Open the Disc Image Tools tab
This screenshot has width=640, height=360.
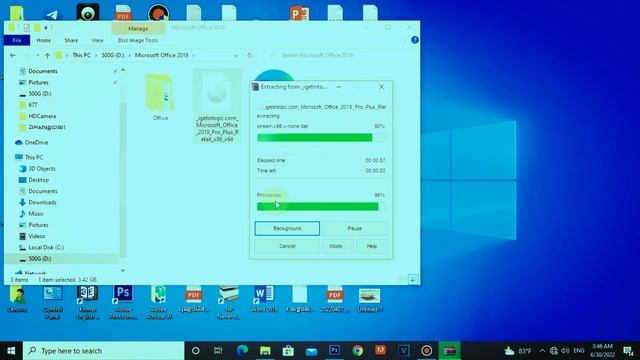coord(138,40)
